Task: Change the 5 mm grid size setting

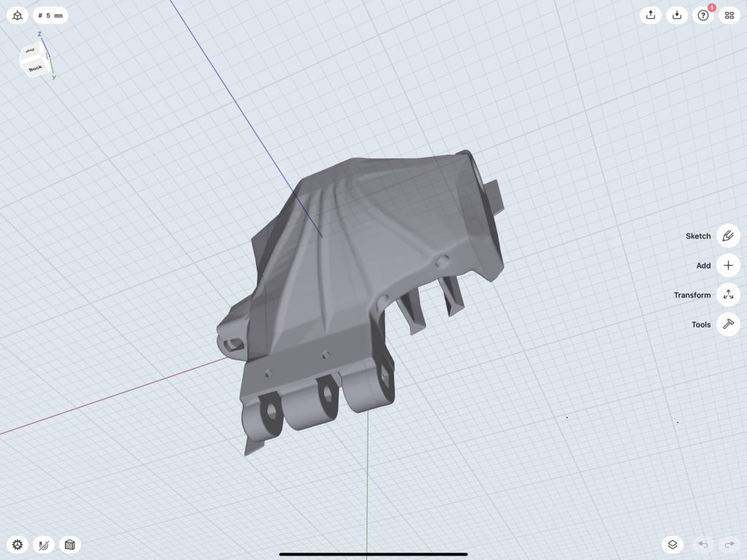Action: pyautogui.click(x=50, y=16)
